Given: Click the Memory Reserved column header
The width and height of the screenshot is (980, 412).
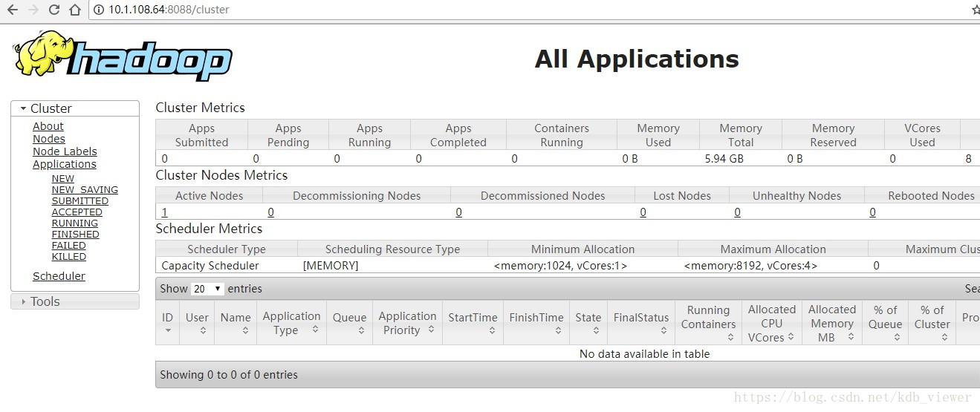Looking at the screenshot, I should tap(833, 135).
